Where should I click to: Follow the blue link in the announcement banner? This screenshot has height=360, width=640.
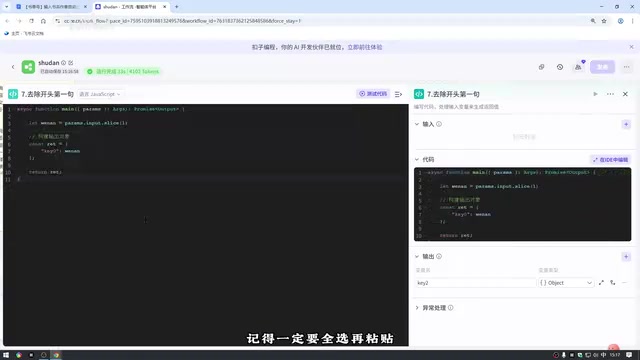365,47
